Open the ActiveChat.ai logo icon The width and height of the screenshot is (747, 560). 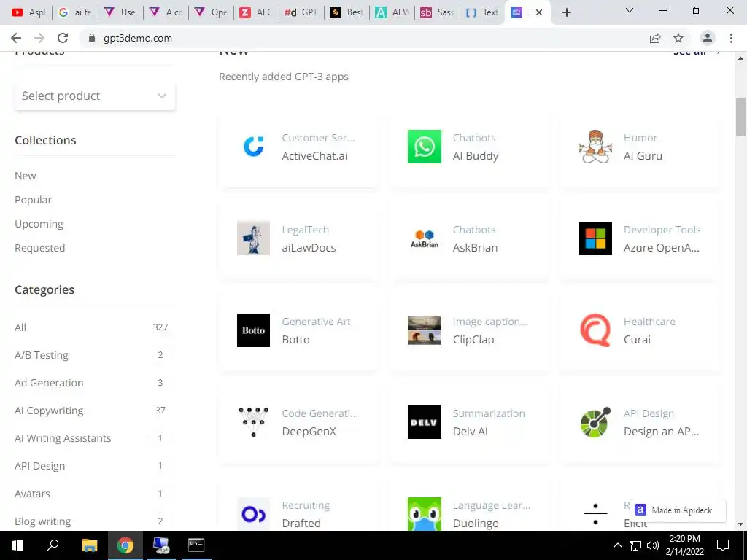coord(253,146)
